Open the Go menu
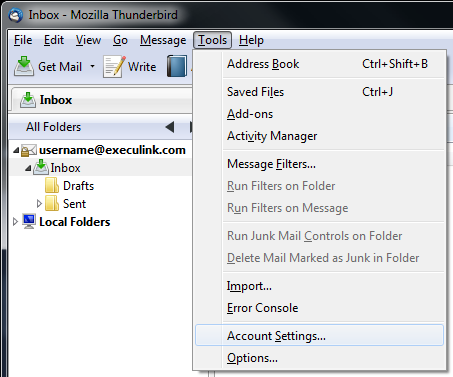 click(120, 40)
